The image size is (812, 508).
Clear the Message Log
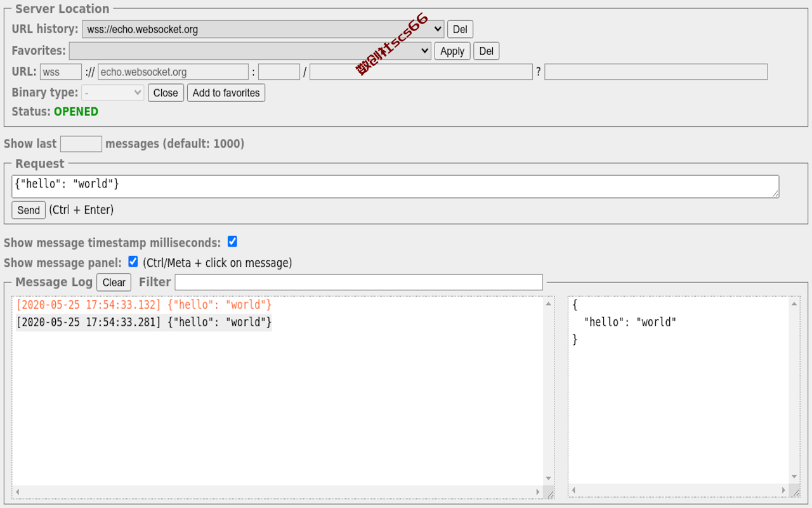114,283
